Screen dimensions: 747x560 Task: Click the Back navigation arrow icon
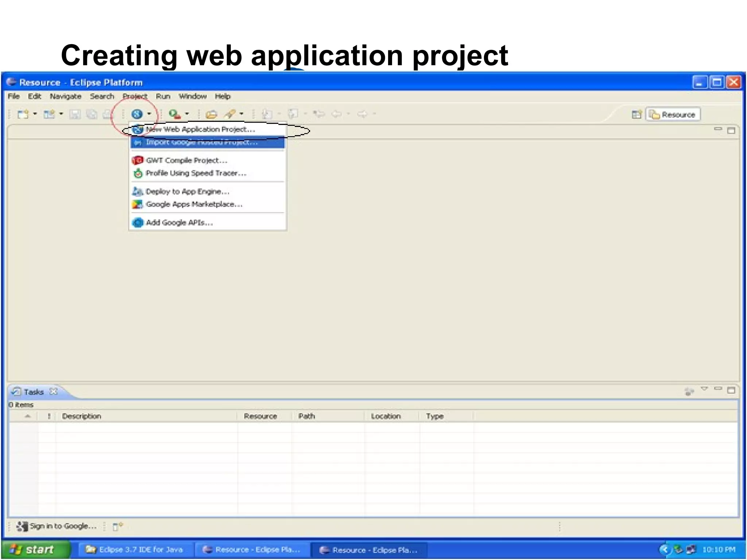337,114
